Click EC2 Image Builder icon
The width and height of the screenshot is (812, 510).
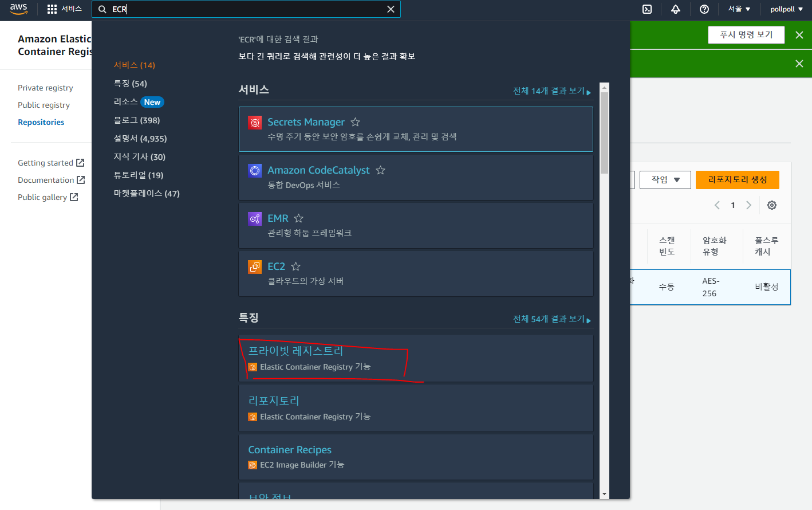coord(253,465)
